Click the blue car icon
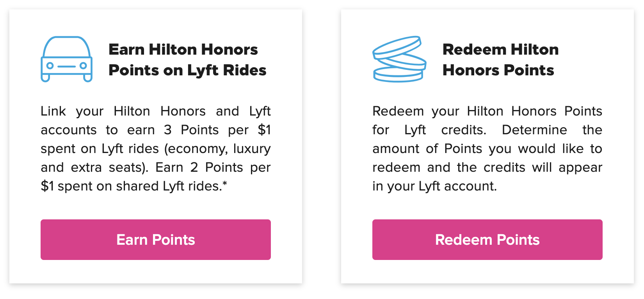Viewport: 644px width, 299px height. pyautogui.click(x=67, y=59)
